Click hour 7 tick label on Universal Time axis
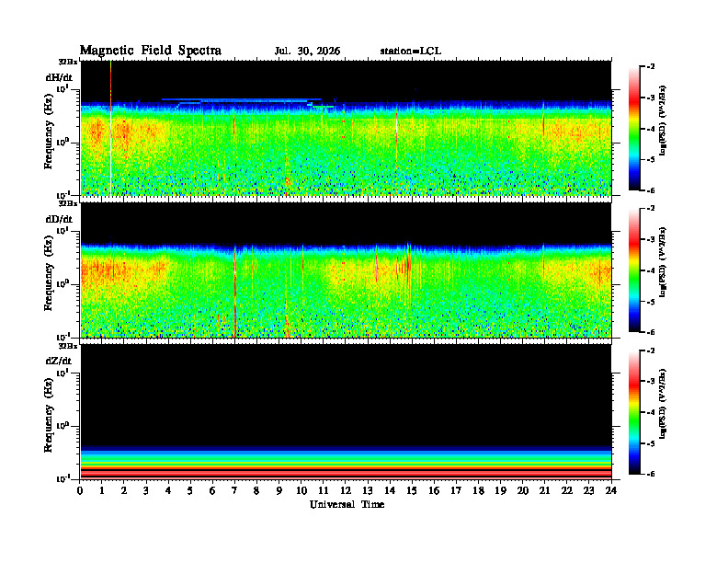Screen dimensions: 728x563 click(x=234, y=490)
